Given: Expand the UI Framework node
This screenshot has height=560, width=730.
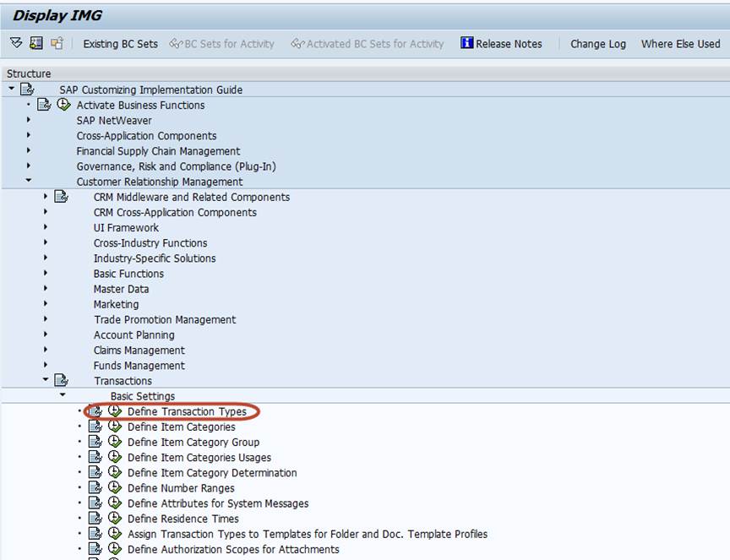Looking at the screenshot, I should pyautogui.click(x=45, y=227).
